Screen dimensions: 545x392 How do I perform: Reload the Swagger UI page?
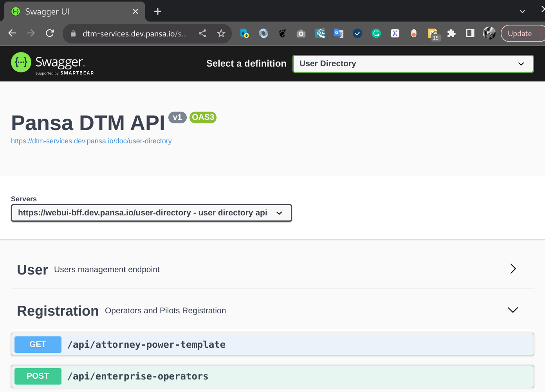point(50,33)
